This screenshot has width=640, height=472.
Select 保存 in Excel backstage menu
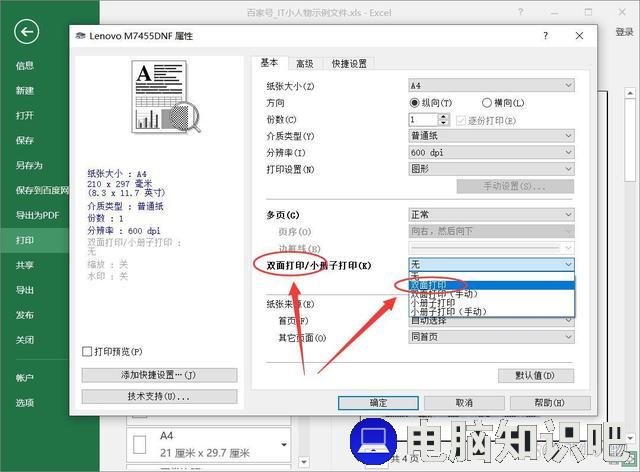pyautogui.click(x=25, y=140)
